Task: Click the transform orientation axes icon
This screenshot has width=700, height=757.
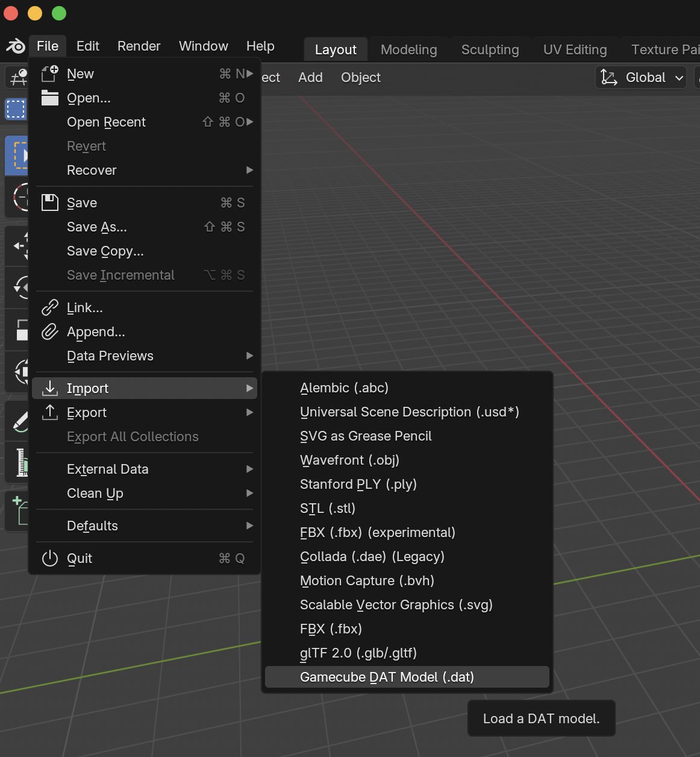Action: (609, 77)
